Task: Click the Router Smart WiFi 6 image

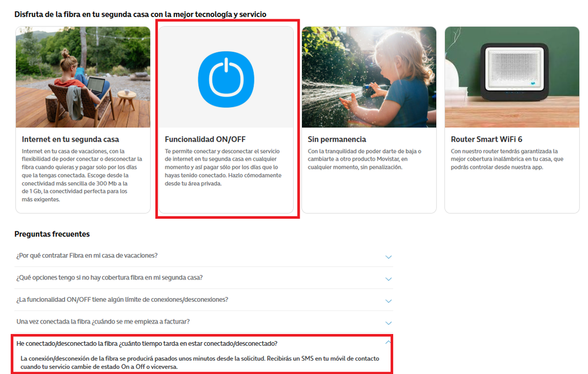Action: click(x=512, y=77)
